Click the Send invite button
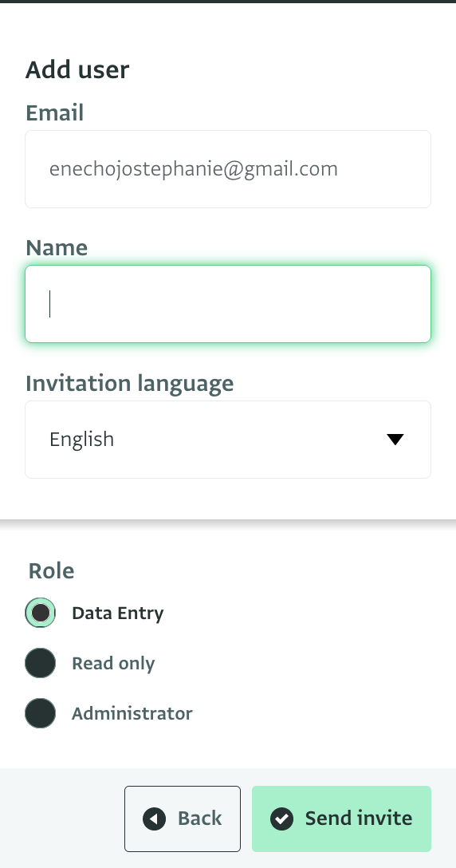The height and width of the screenshot is (868, 456). click(341, 819)
